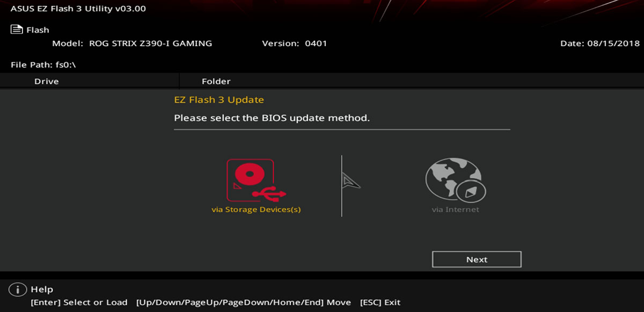Screen dimensions: 644x312
Task: Click the Help info circle icon
Action: 18,289
